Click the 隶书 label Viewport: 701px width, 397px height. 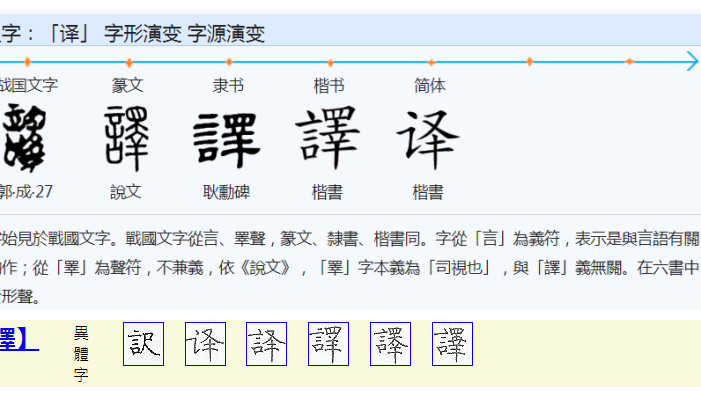tap(228, 85)
